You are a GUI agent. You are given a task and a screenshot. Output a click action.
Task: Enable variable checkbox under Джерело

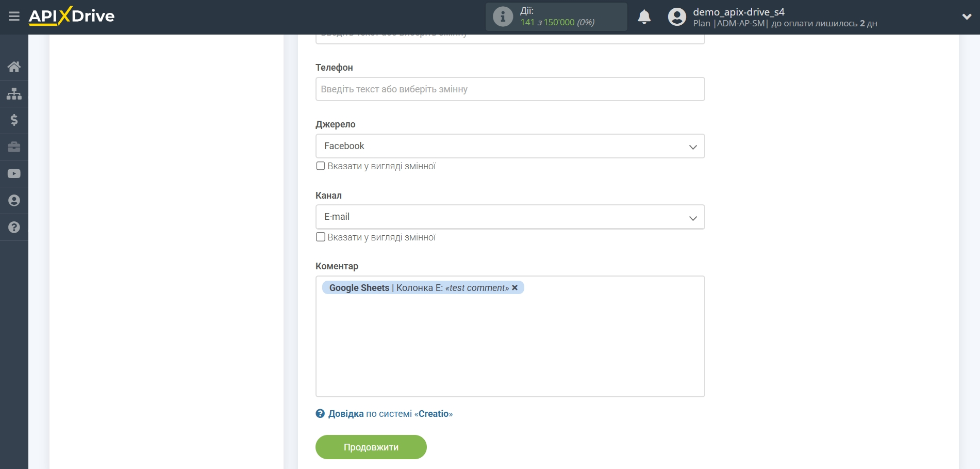pyautogui.click(x=321, y=166)
